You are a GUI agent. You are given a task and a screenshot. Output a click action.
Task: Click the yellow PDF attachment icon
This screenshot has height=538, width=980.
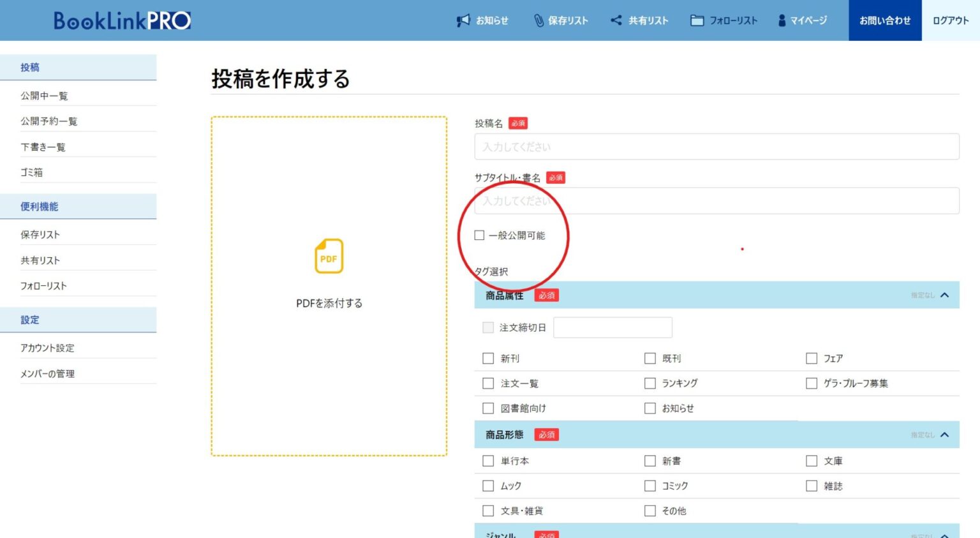coord(329,256)
